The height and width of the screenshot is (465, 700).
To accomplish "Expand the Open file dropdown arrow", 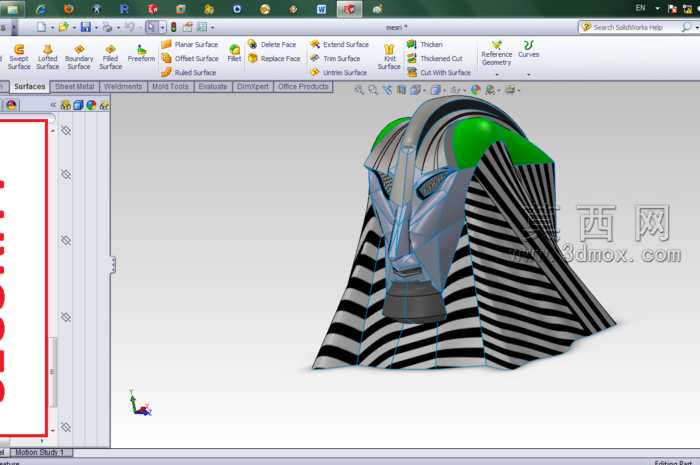I will [x=74, y=28].
